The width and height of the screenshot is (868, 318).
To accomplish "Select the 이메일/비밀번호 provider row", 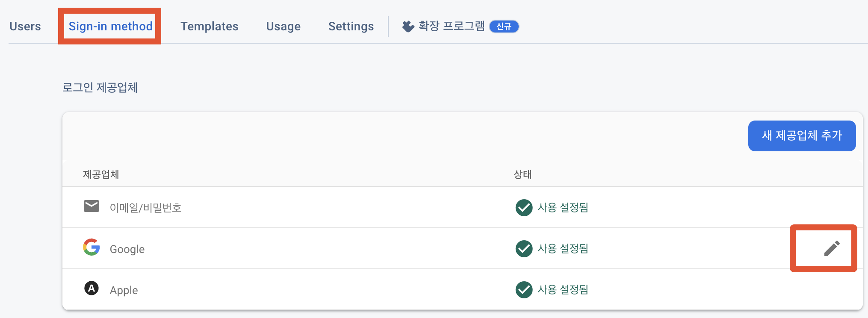I will [x=146, y=208].
